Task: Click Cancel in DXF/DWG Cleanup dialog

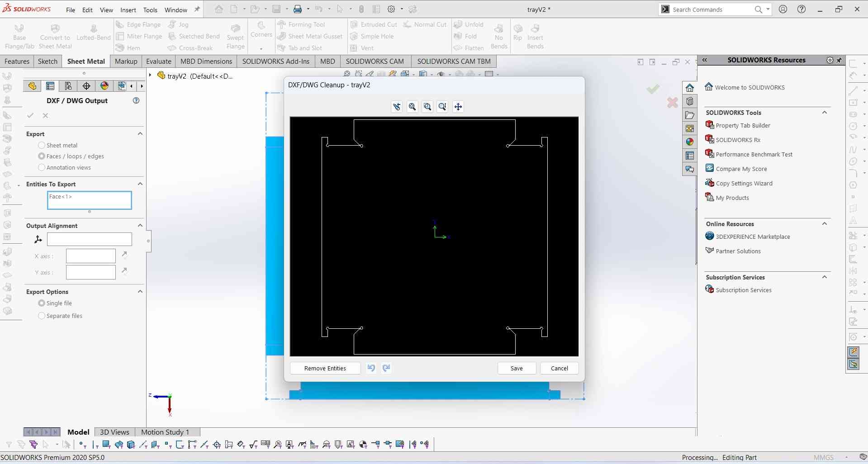Action: [560, 368]
